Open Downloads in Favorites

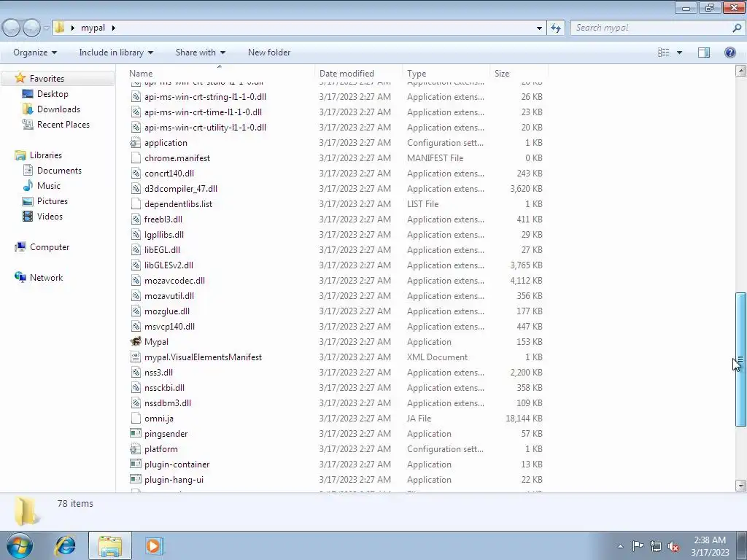coord(58,109)
